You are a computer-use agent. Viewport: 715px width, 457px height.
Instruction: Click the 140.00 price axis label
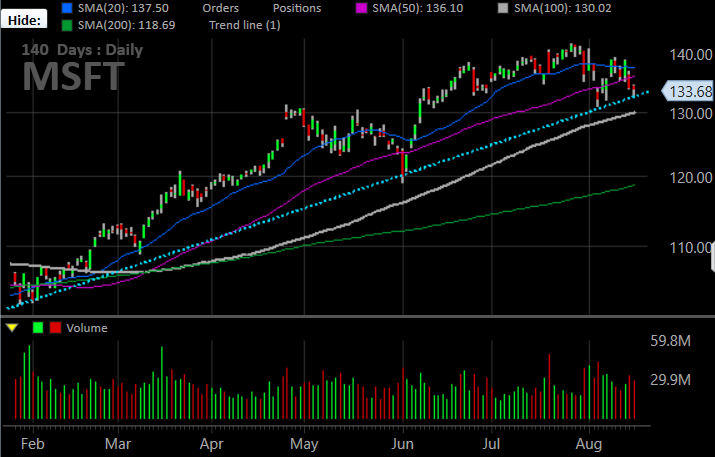691,55
